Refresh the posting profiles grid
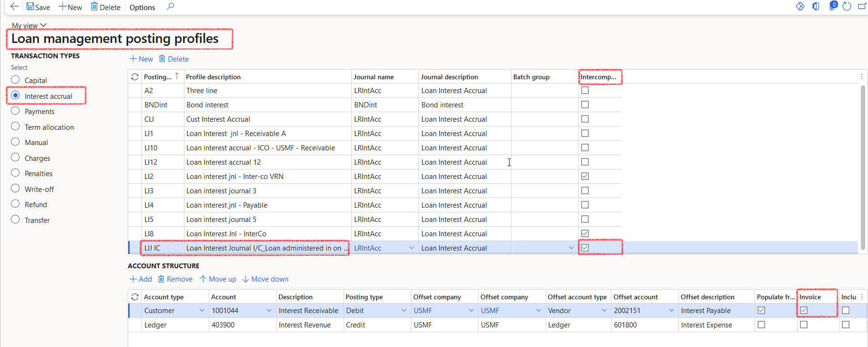This screenshot has height=347, width=868. [x=135, y=77]
